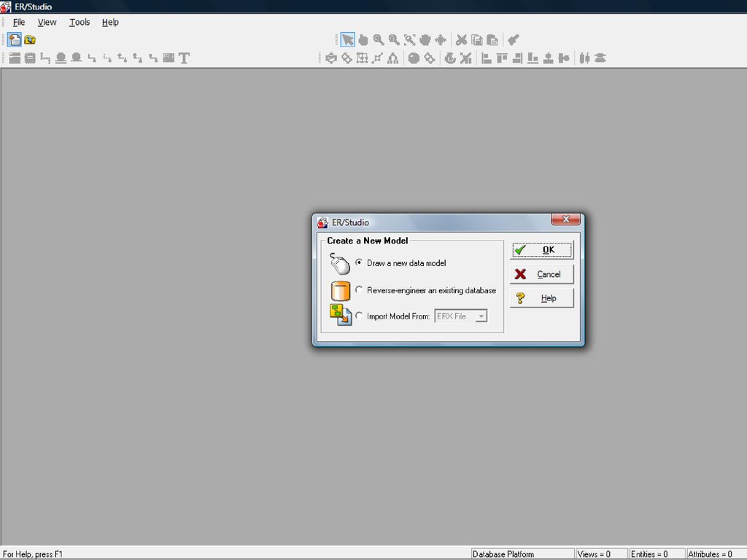Click the ER/Studio title bar app icon
This screenshot has height=560, width=747.
pos(6,7)
